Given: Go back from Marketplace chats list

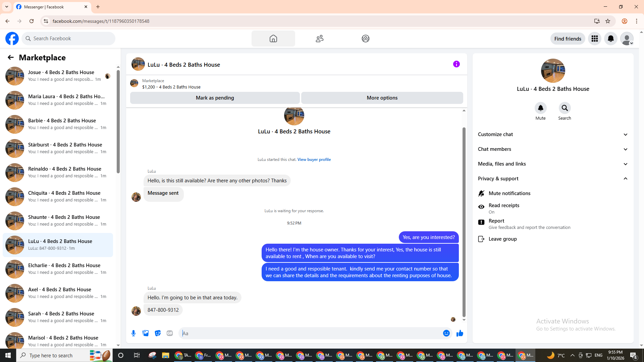Looking at the screenshot, I should [x=11, y=57].
